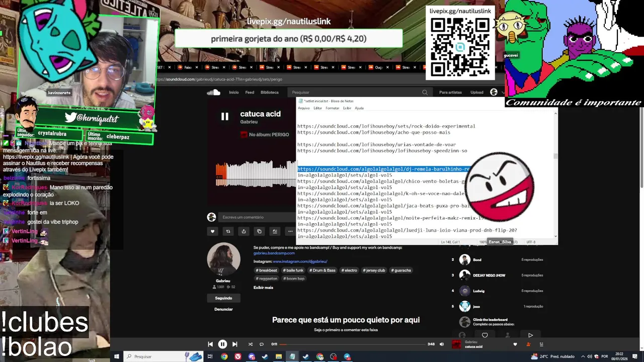Viewport: 644px width, 362px height.
Task: Select the #Drum & Bass tag
Action: click(322, 270)
